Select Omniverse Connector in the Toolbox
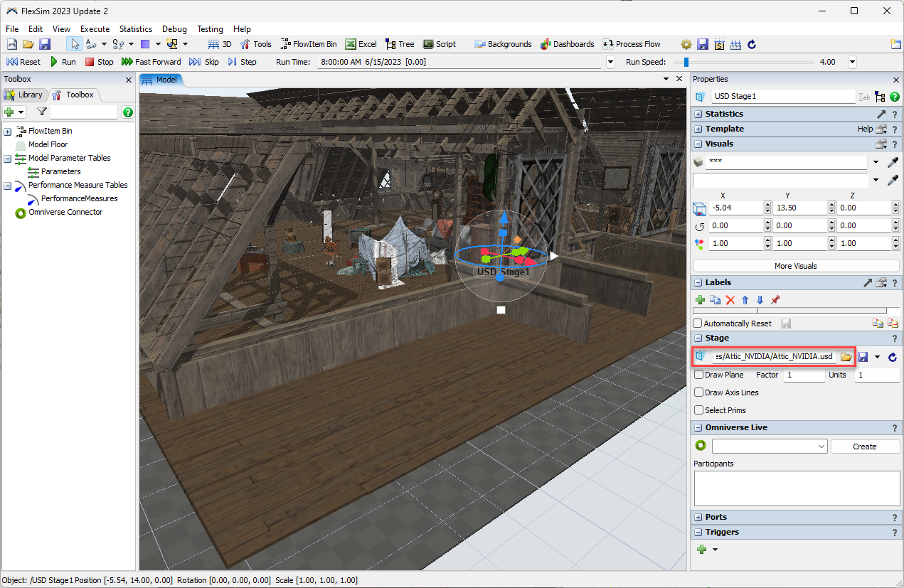Image resolution: width=904 pixels, height=588 pixels. [x=65, y=212]
